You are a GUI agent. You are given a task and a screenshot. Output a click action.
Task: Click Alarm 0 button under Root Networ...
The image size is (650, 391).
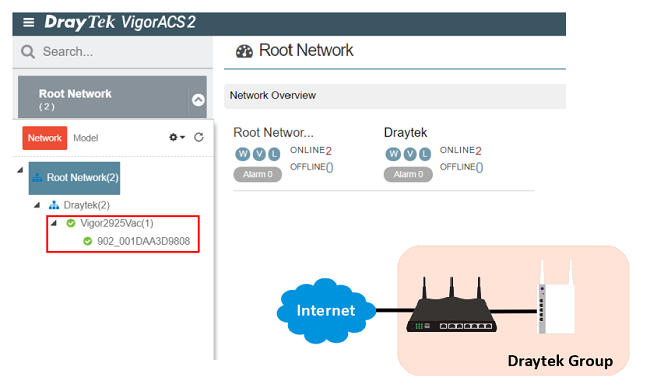coord(257,175)
